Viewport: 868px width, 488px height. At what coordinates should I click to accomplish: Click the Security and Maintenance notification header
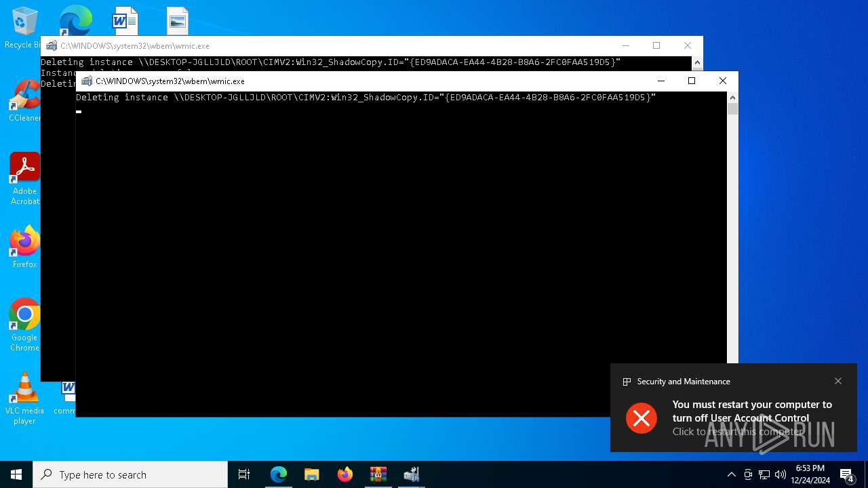pos(684,382)
